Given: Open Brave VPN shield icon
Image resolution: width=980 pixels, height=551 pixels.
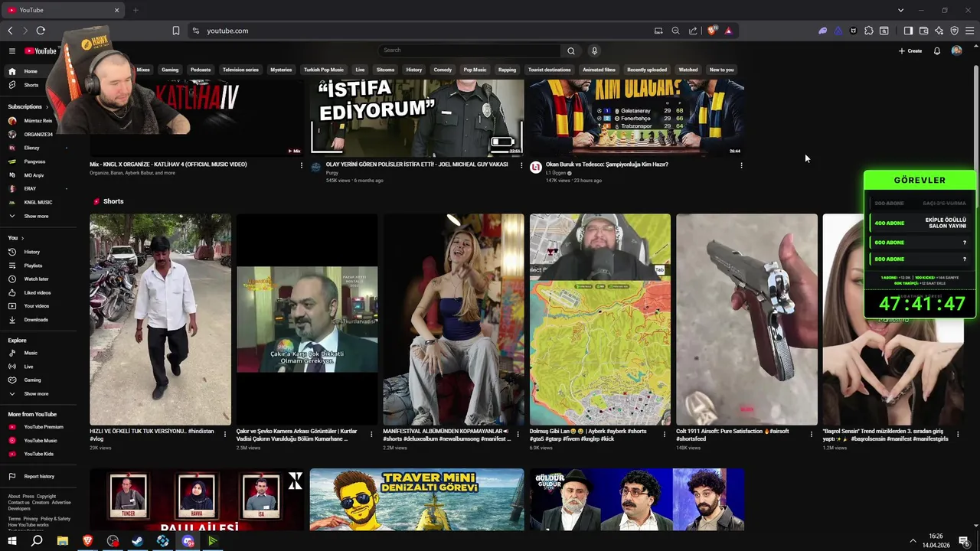Looking at the screenshot, I should pos(954,31).
